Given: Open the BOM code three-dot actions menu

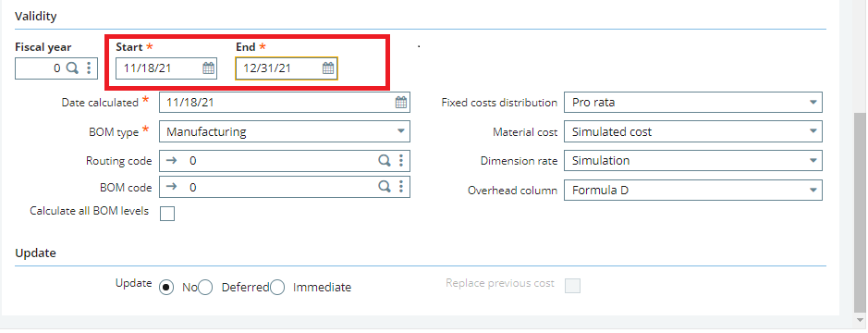Looking at the screenshot, I should 401,187.
